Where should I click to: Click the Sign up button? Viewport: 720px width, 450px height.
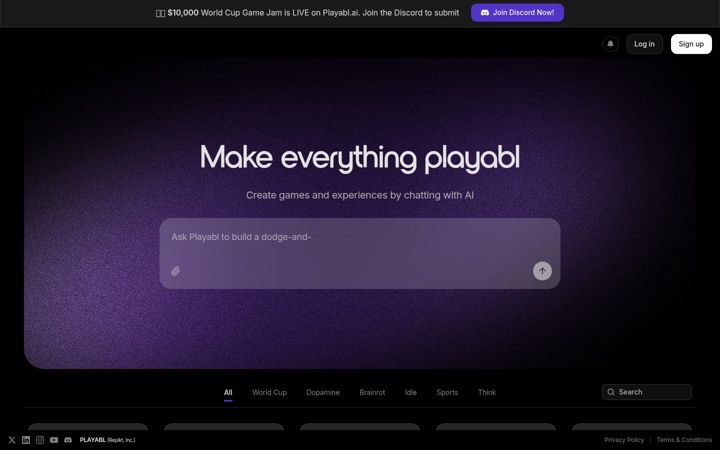pyautogui.click(x=691, y=44)
